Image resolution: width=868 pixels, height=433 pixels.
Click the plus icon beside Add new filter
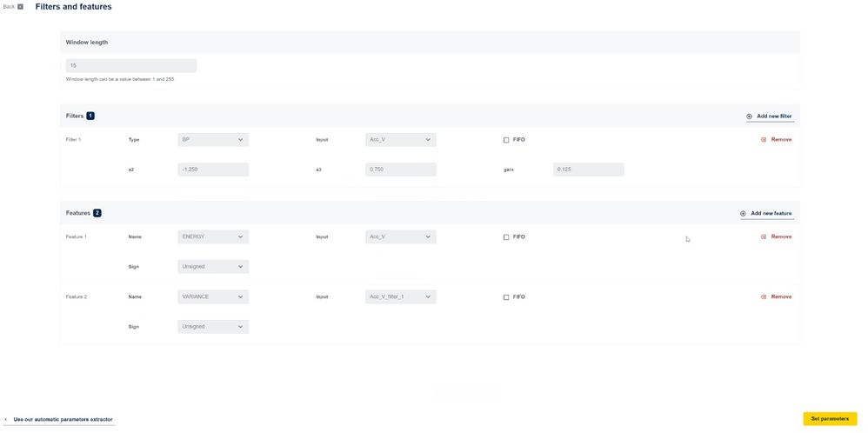749,117
